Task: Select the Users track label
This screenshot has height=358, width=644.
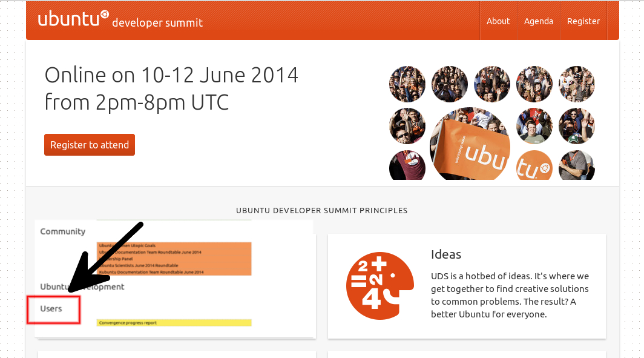Action: (51, 309)
